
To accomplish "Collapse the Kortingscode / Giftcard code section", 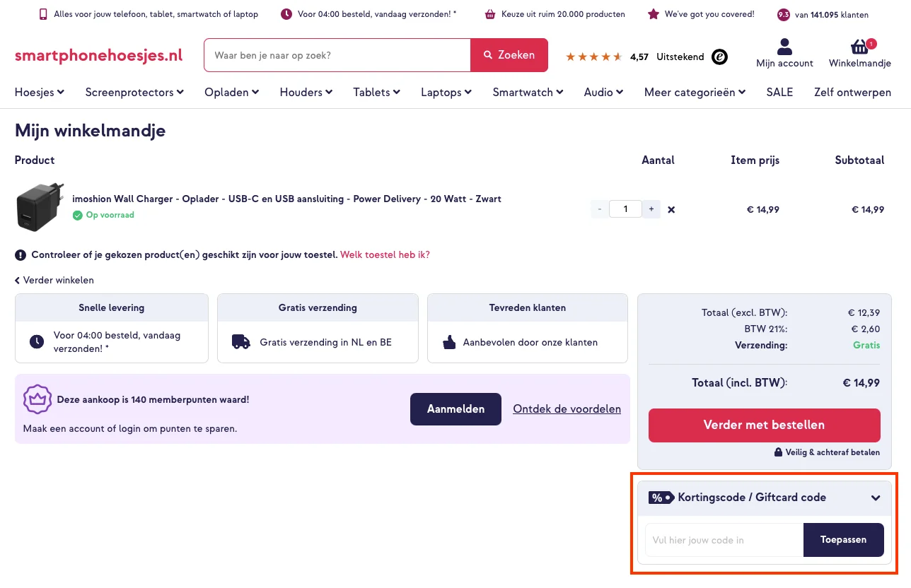I will [x=876, y=498].
